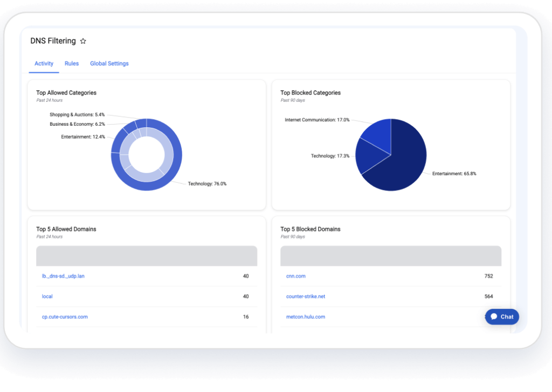Open the Rules tab
This screenshot has width=552, height=392.
pos(72,64)
